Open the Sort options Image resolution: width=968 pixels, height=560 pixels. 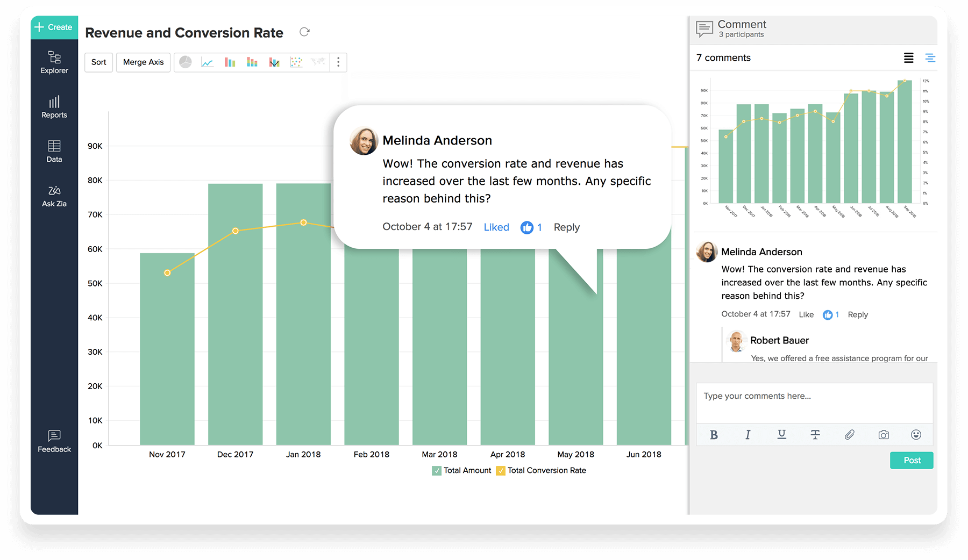click(99, 62)
